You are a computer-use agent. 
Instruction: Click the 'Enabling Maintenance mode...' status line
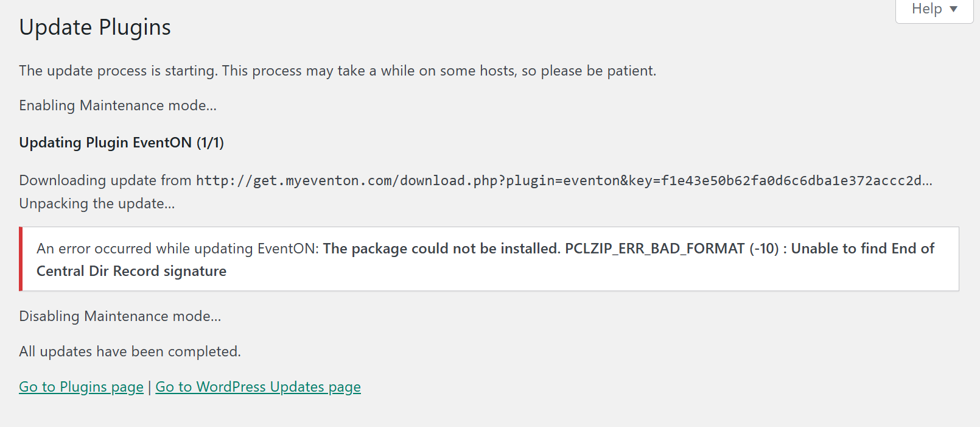118,105
